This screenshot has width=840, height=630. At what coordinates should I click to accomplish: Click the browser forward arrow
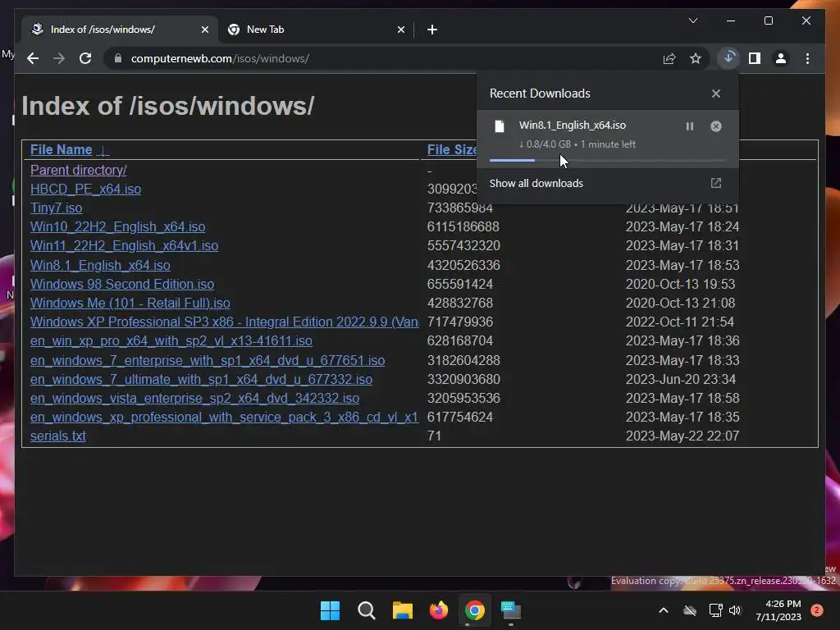(x=59, y=58)
